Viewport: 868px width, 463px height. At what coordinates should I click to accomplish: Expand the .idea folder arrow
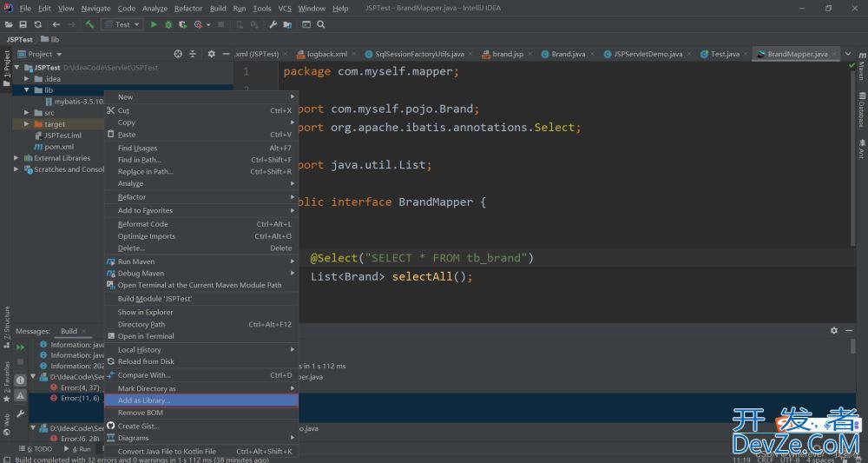(26, 79)
